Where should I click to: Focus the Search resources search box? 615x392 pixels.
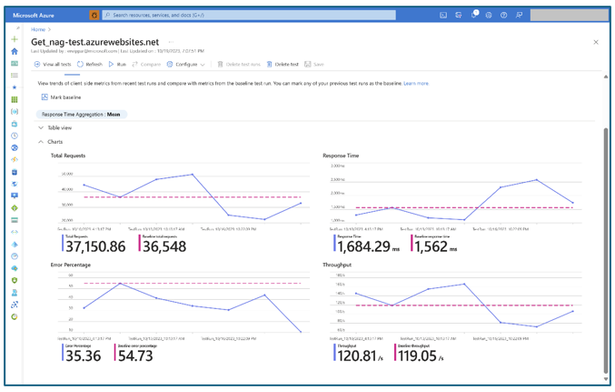(249, 15)
